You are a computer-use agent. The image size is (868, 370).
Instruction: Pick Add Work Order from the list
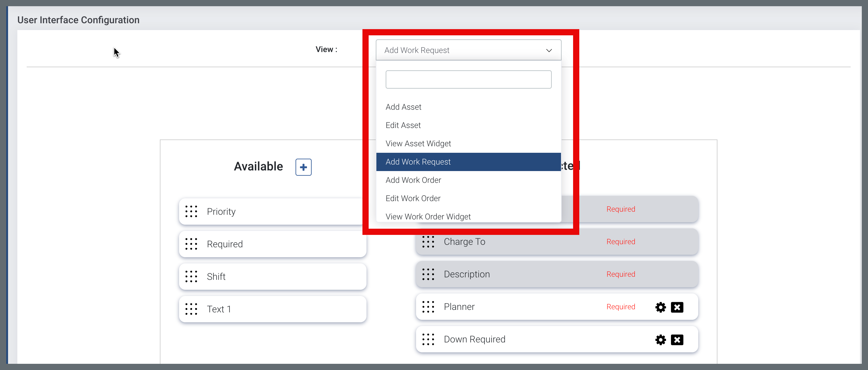[413, 180]
